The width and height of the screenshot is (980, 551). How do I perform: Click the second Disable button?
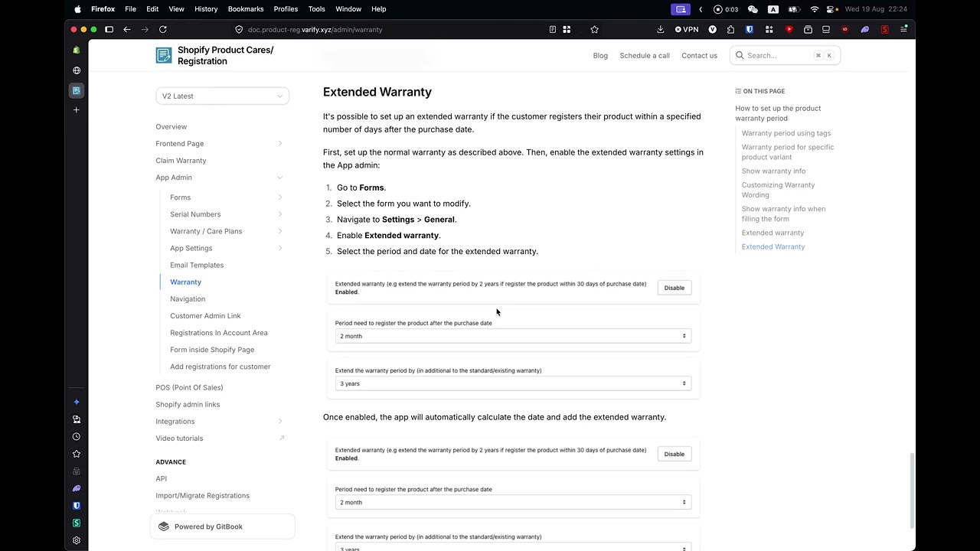click(x=675, y=454)
